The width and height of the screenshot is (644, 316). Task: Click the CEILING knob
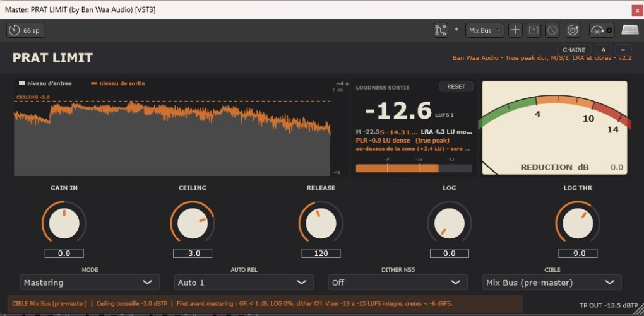click(192, 223)
